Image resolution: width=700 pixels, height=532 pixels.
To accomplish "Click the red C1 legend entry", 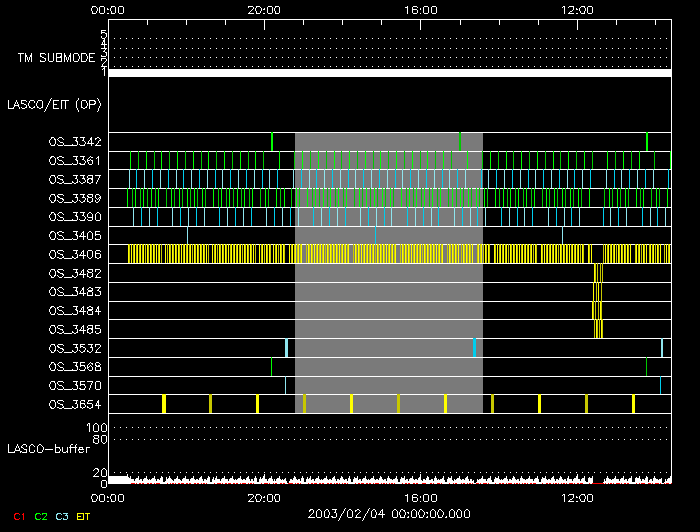I will (18, 516).
